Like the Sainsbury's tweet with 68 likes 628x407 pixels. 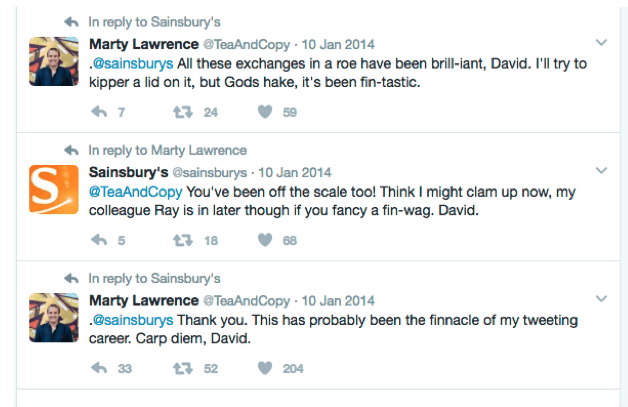(265, 240)
